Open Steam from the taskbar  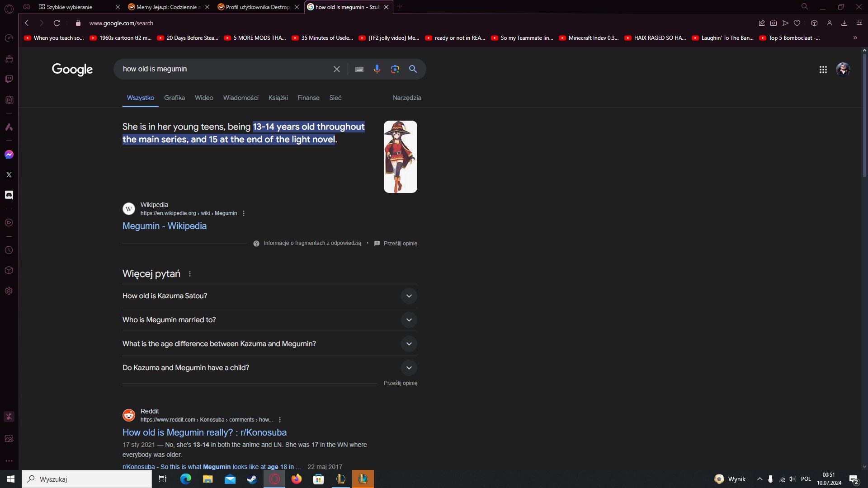click(252, 479)
